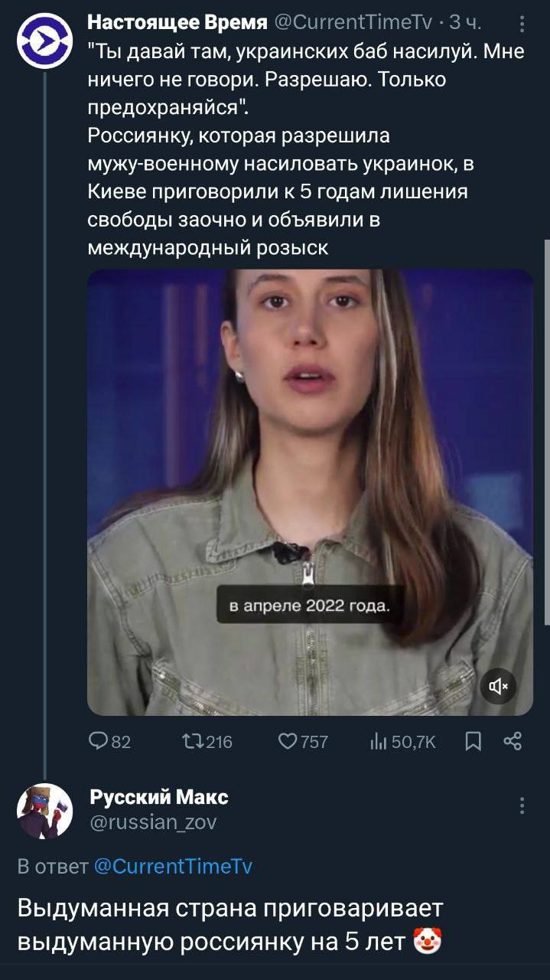Like the tweet with 757 likes

tap(288, 741)
